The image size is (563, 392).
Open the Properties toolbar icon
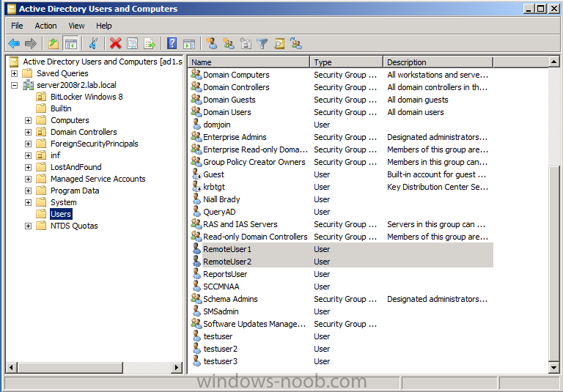[x=132, y=44]
